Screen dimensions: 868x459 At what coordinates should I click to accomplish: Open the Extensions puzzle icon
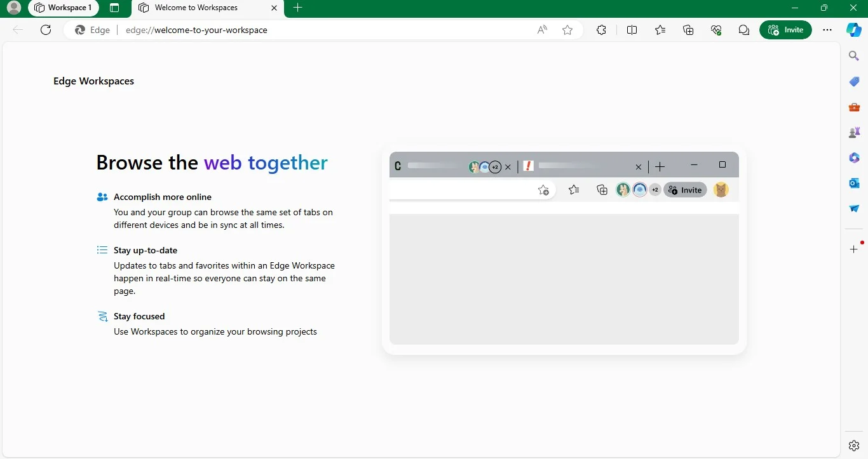[x=601, y=30]
